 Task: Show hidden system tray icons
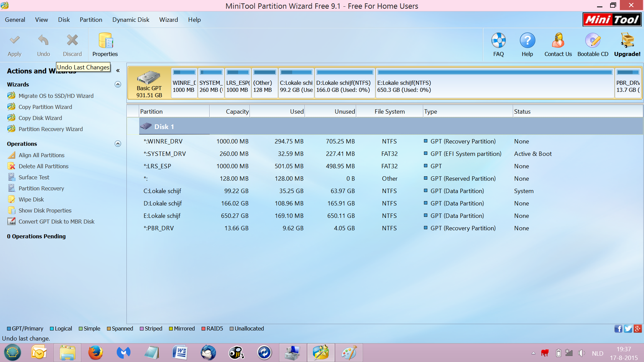coord(533,353)
